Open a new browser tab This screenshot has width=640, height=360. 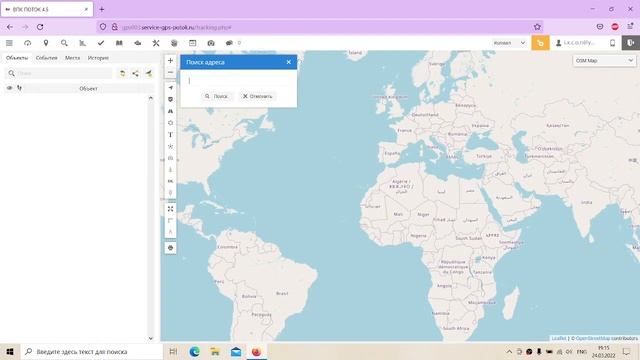tap(102, 9)
